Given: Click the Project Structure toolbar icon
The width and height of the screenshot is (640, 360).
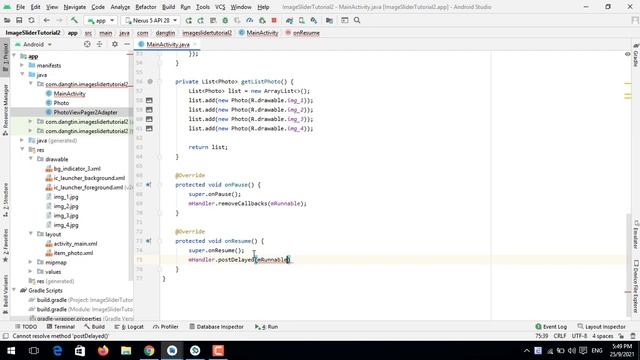Looking at the screenshot, I should (x=329, y=20).
